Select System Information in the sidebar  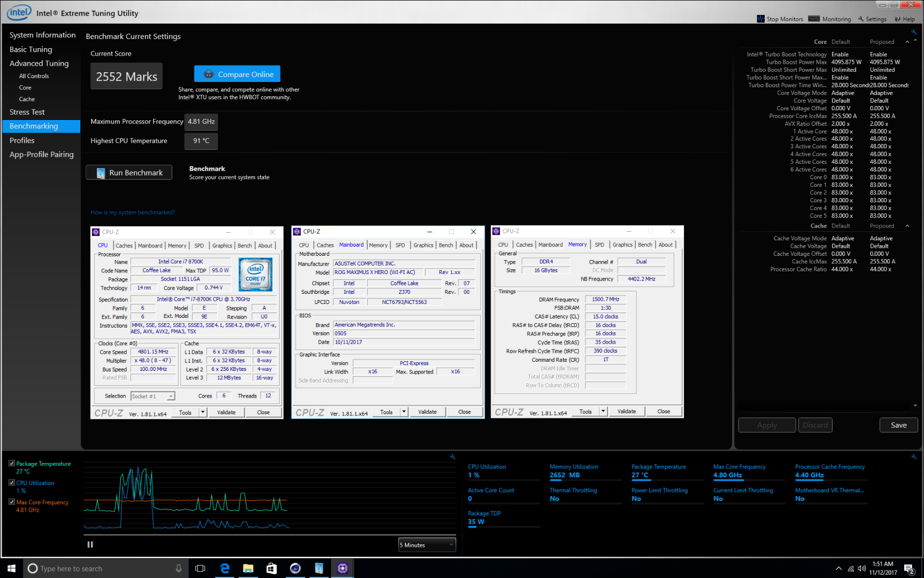pos(42,35)
